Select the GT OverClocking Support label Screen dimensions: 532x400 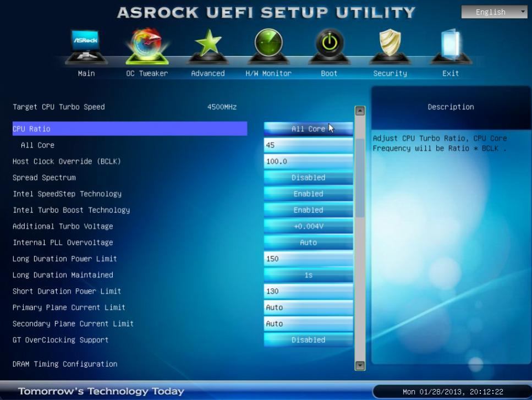point(61,340)
